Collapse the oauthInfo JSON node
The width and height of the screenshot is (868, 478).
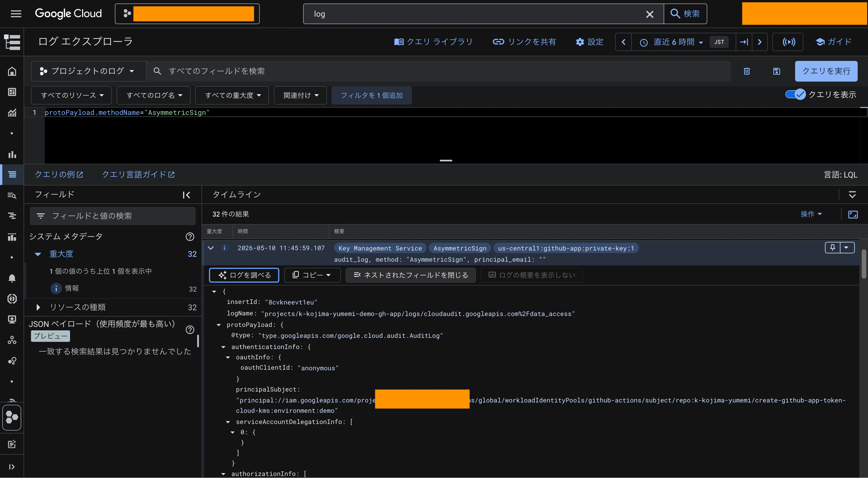point(228,357)
